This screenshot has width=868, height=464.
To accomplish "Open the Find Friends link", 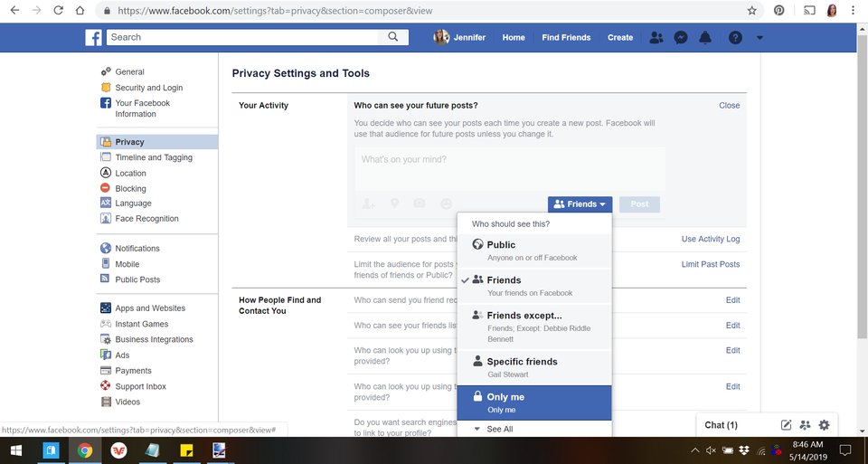I will [566, 38].
